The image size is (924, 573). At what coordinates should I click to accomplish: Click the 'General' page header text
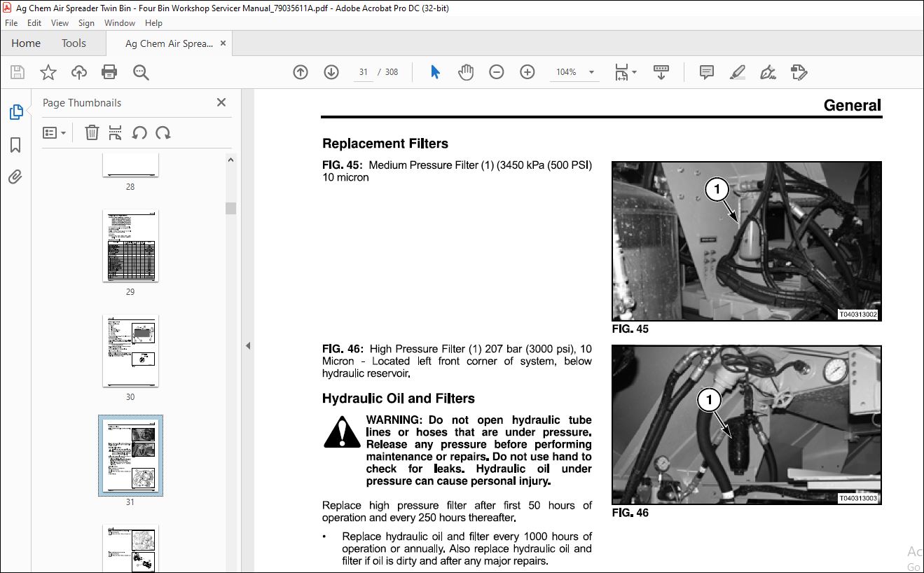853,106
